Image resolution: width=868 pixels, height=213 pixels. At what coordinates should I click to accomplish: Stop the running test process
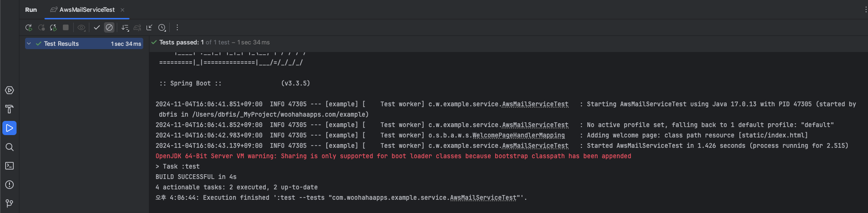point(66,28)
